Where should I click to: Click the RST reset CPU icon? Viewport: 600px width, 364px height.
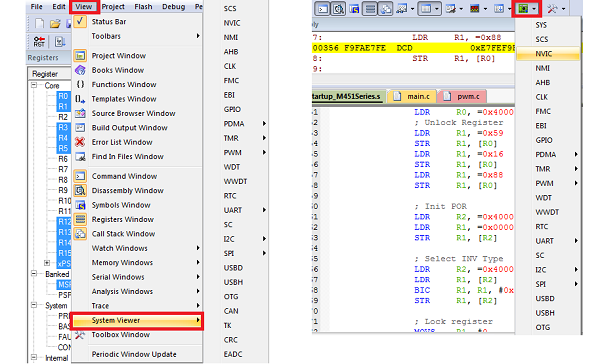(39, 41)
